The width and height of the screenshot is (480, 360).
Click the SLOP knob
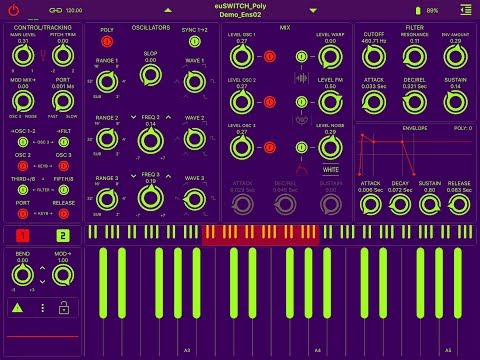pos(151,75)
